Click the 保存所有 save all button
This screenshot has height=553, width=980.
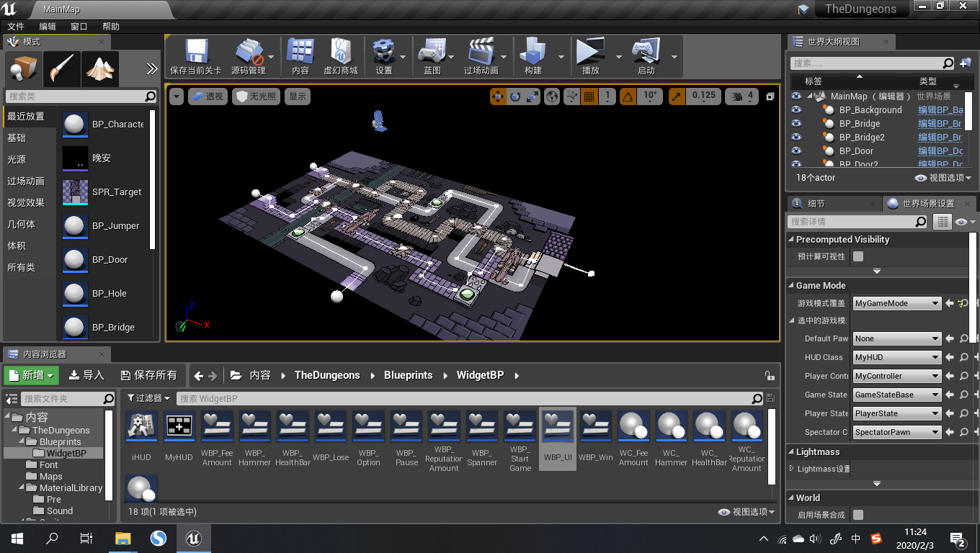148,375
